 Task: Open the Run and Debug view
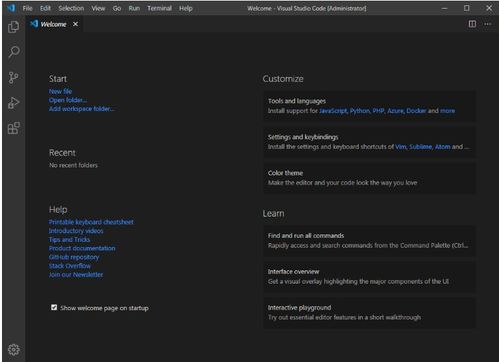(14, 103)
